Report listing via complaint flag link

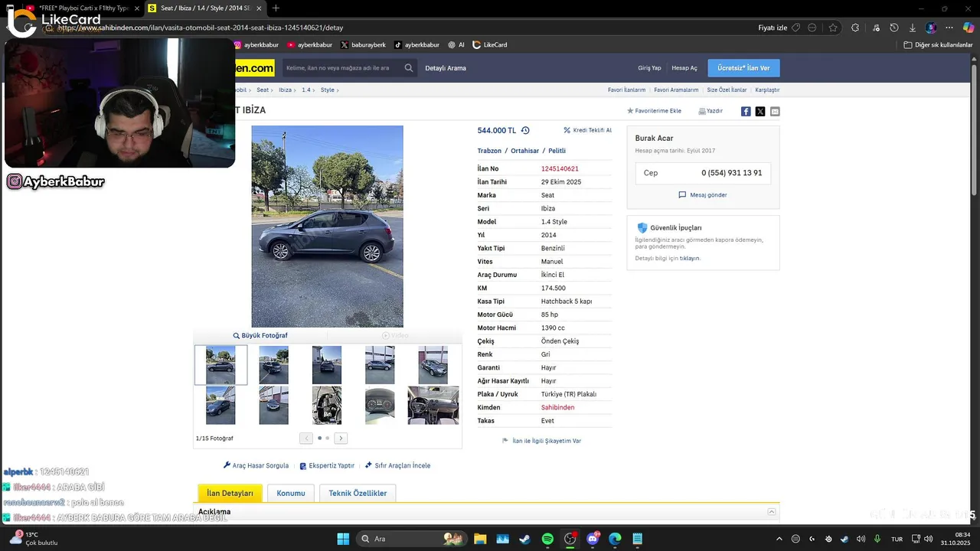coord(541,441)
